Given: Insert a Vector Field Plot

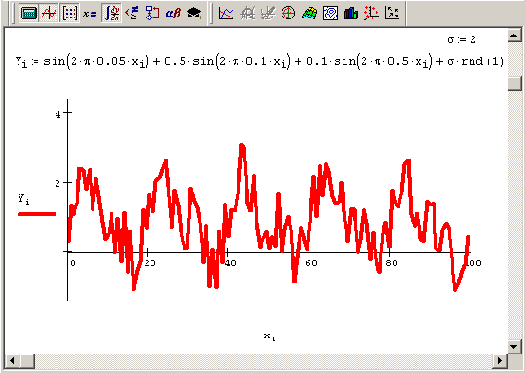Looking at the screenshot, I should tap(392, 13).
